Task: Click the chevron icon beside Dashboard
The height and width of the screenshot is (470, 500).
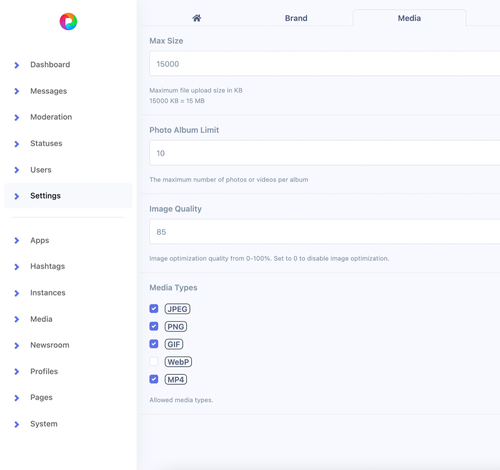Action: click(x=17, y=65)
